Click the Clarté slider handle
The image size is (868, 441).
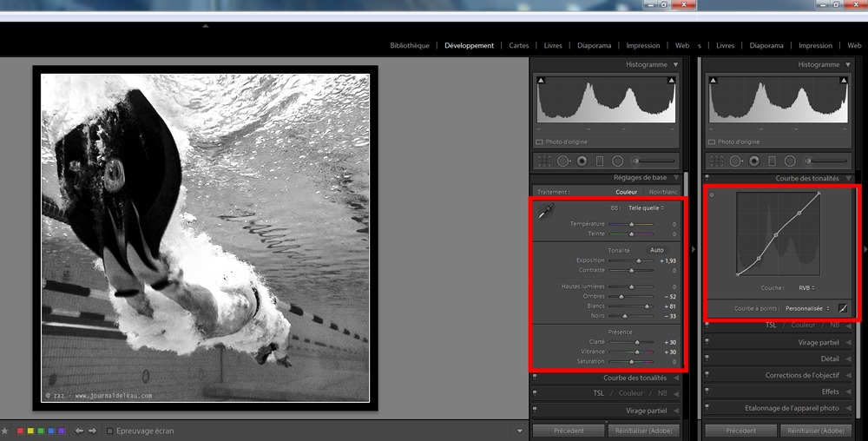[x=637, y=342]
